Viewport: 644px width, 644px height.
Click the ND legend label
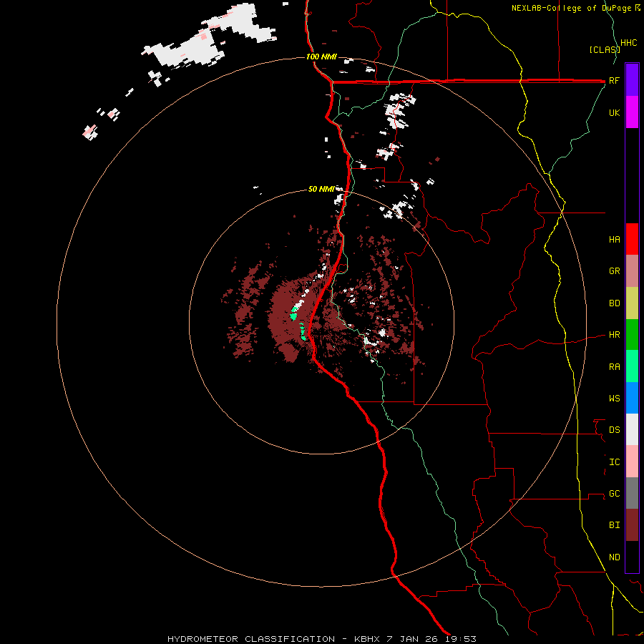(x=614, y=557)
